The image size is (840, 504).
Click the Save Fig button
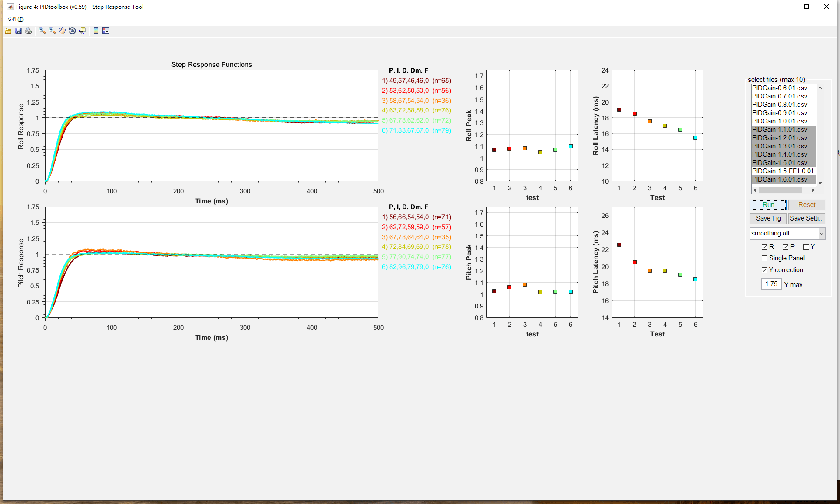[768, 218]
